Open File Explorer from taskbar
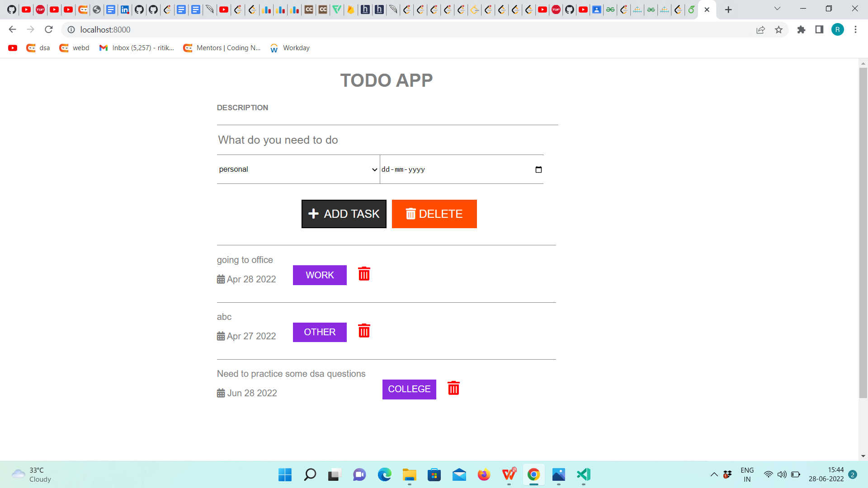This screenshot has width=868, height=488. (x=409, y=474)
